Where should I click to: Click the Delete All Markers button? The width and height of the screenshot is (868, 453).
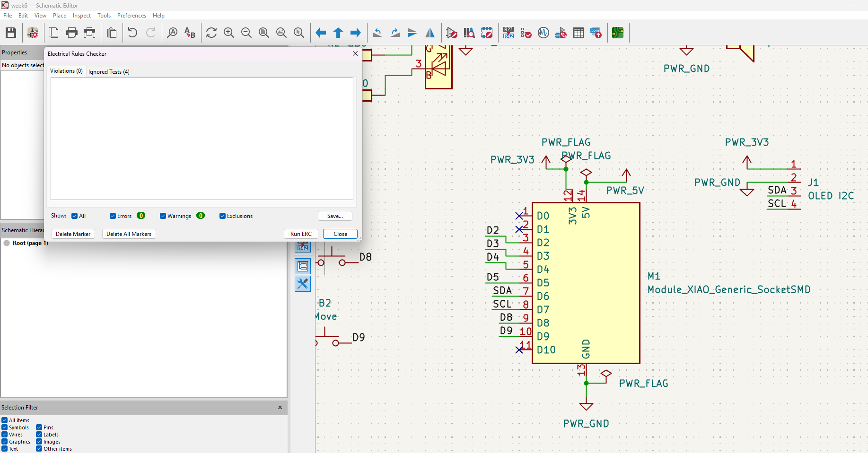pos(129,234)
